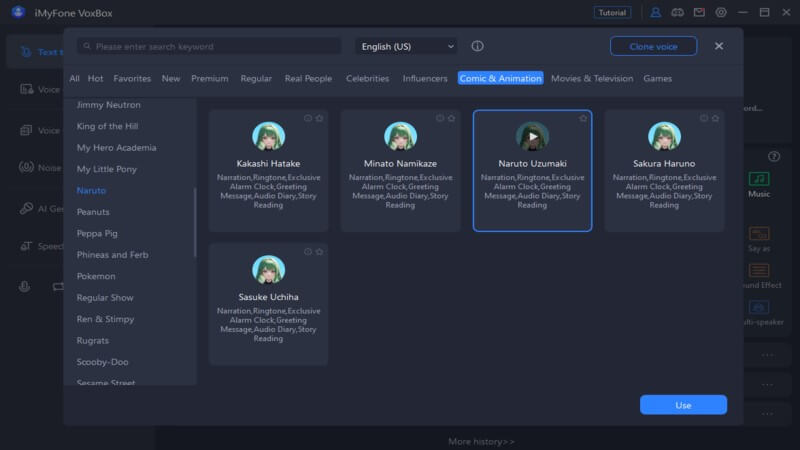Viewport: 800px width, 450px height.
Task: Select Phineas and Ferb category
Action: [x=112, y=255]
